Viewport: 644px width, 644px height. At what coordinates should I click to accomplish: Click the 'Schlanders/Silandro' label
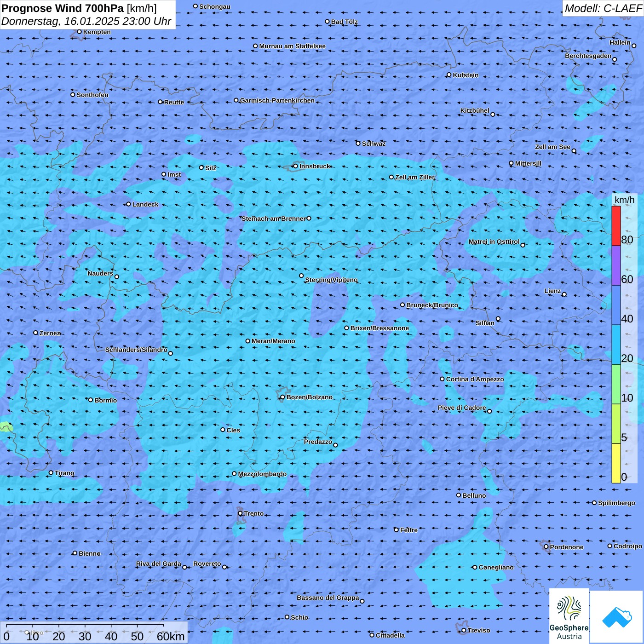136,350
